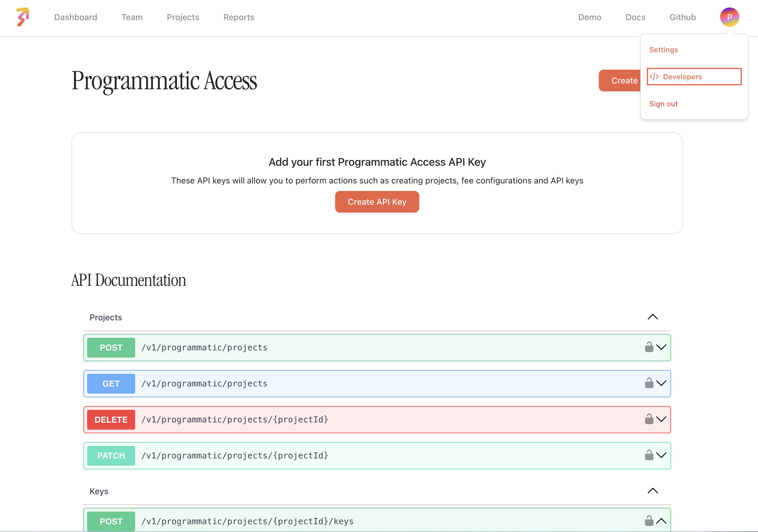Click the PATCH method badge
Viewport: 758px width, 532px height.
click(111, 455)
